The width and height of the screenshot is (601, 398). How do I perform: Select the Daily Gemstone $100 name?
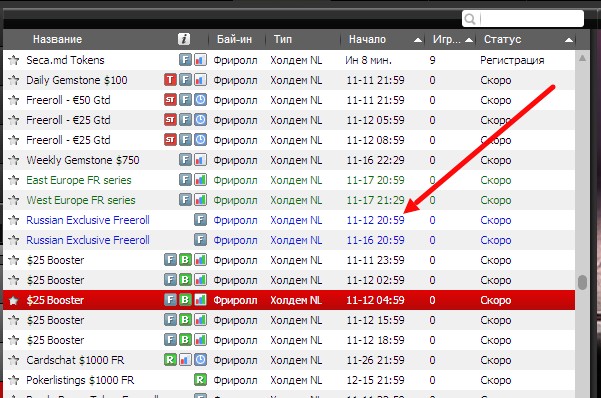click(77, 80)
